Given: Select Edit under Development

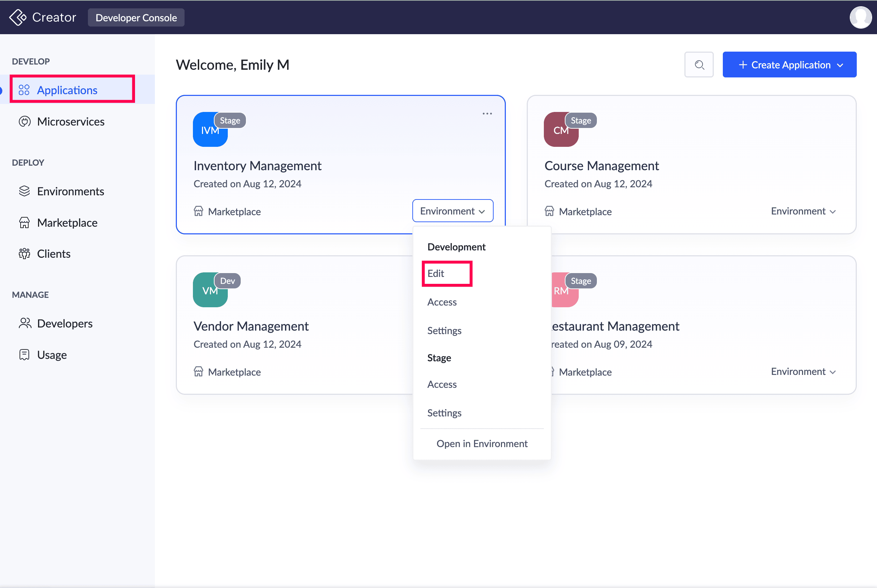Looking at the screenshot, I should point(436,273).
